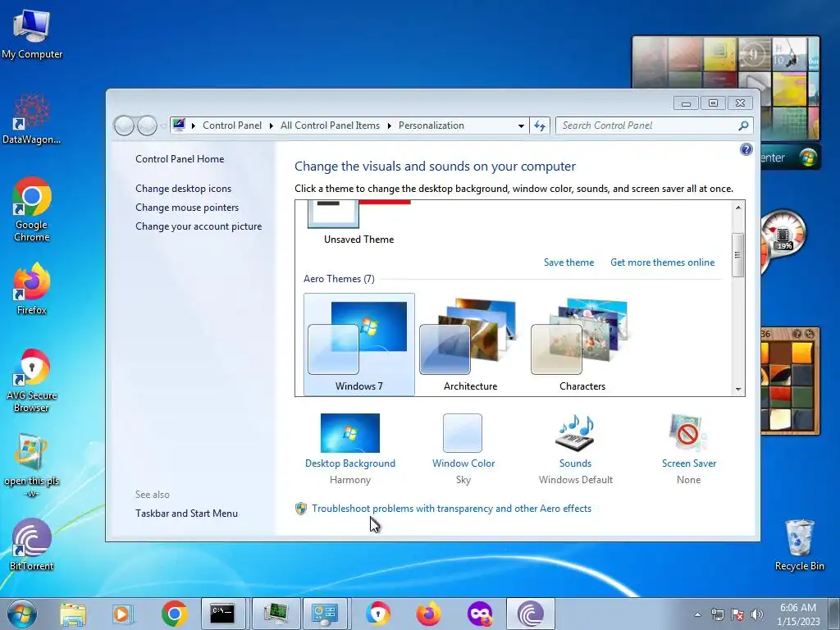Switch to the BitTorrent taskbar window

tap(531, 614)
